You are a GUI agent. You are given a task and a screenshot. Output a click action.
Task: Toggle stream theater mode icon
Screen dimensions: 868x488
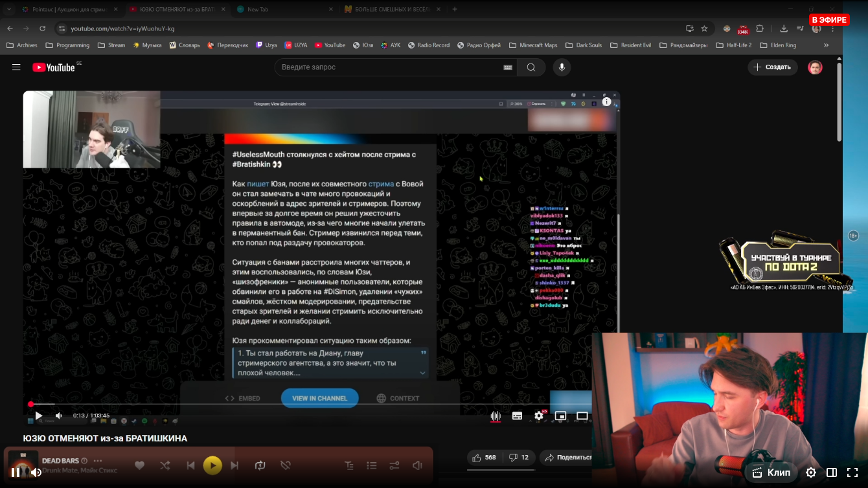(x=832, y=472)
